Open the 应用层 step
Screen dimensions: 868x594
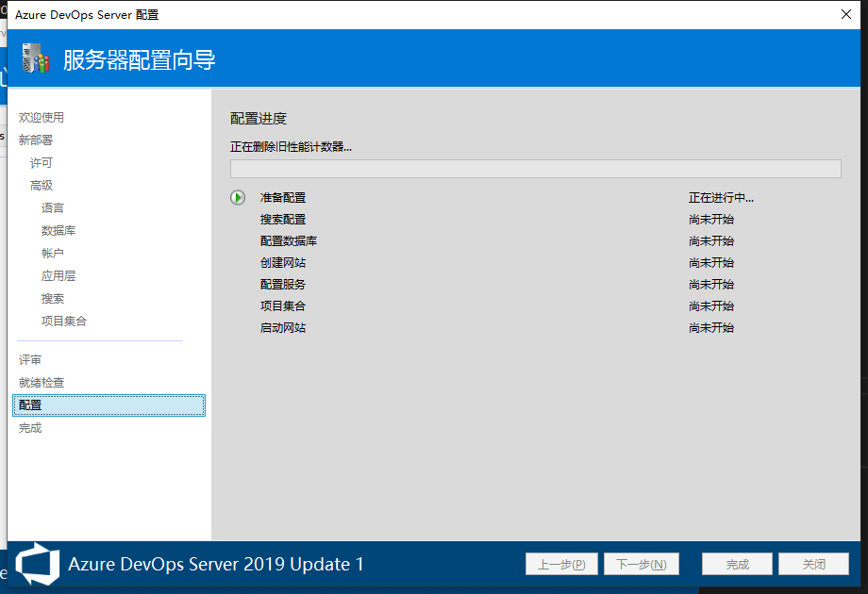(x=58, y=276)
